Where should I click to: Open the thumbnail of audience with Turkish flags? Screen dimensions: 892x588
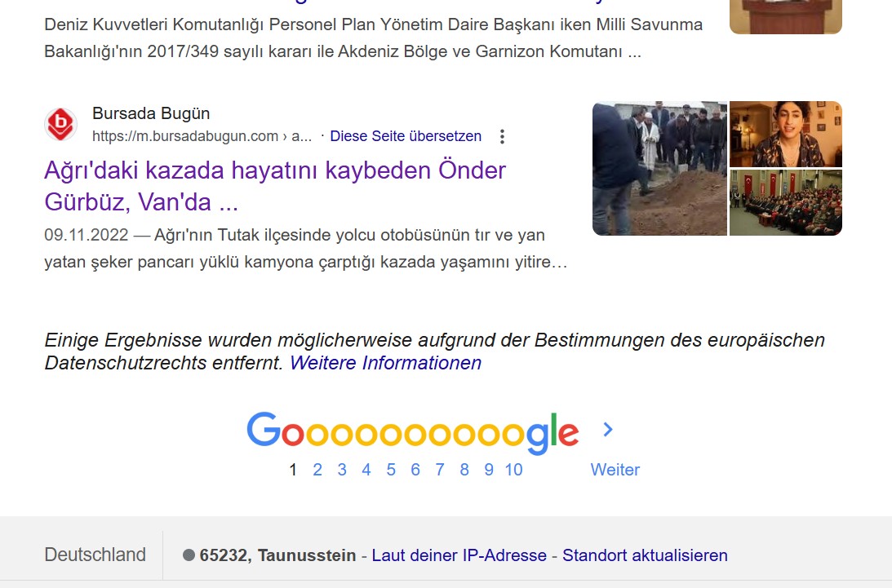[x=786, y=202]
